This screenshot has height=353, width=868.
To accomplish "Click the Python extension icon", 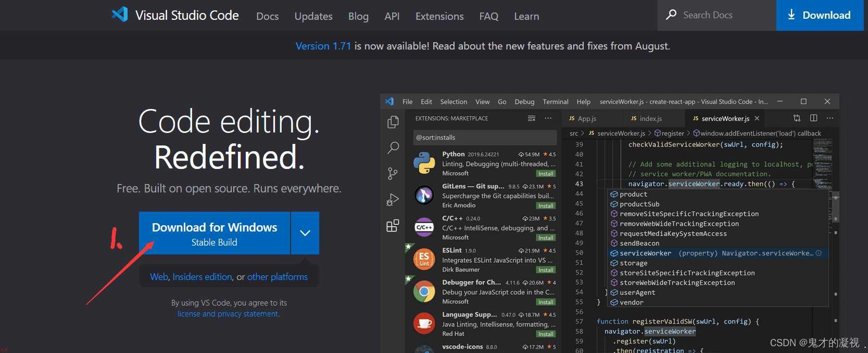I will (x=424, y=163).
